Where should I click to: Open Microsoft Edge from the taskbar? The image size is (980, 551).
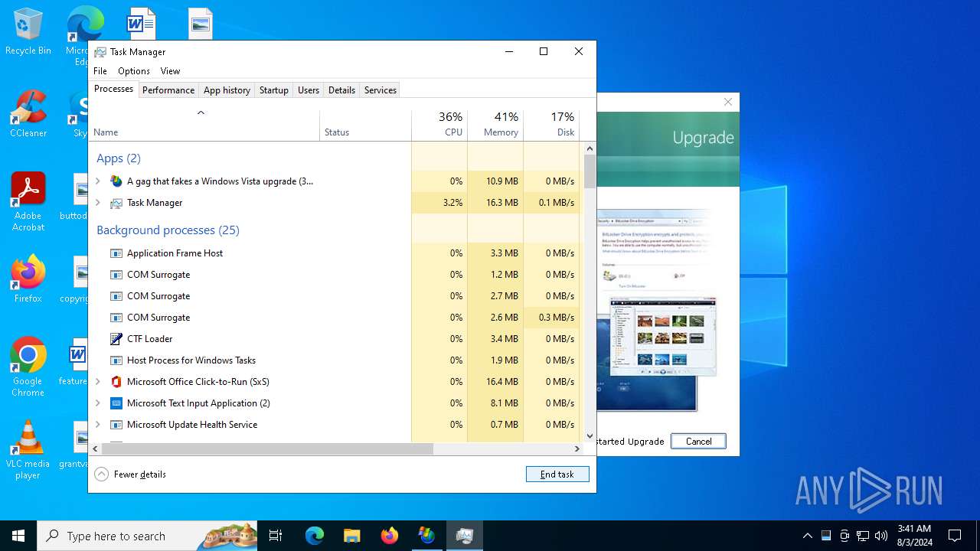click(x=315, y=536)
